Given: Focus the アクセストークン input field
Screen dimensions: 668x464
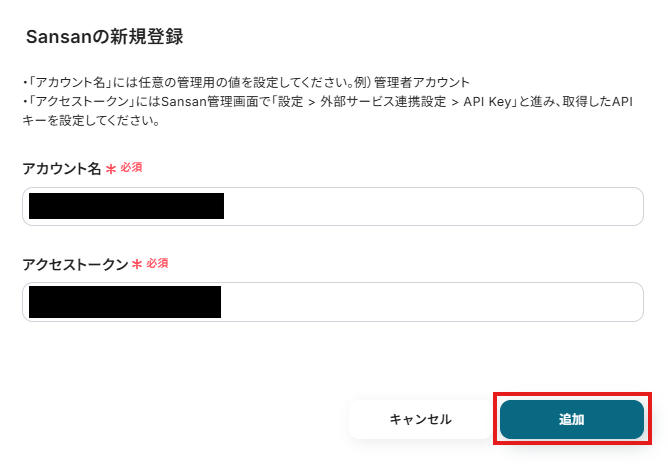Looking at the screenshot, I should click(x=333, y=302).
